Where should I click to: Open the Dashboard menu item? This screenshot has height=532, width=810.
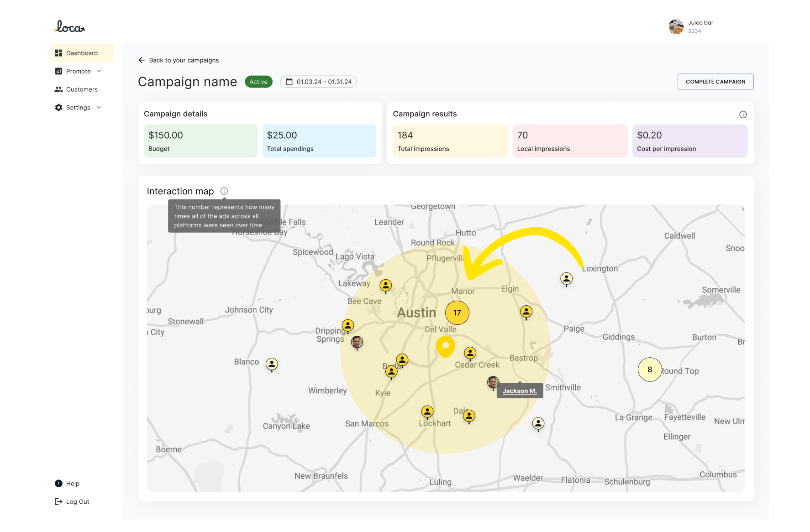point(82,53)
